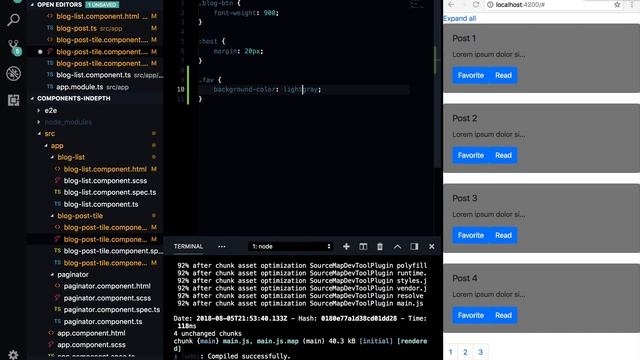640x360 pixels.
Task: Expand the e2e folder
Action: [51, 110]
